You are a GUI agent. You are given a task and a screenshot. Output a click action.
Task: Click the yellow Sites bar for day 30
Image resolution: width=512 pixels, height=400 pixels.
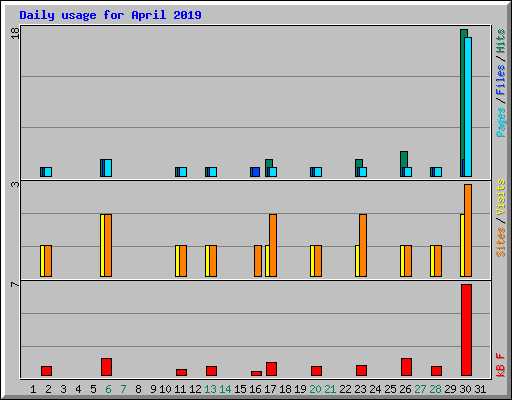pyautogui.click(x=462, y=245)
